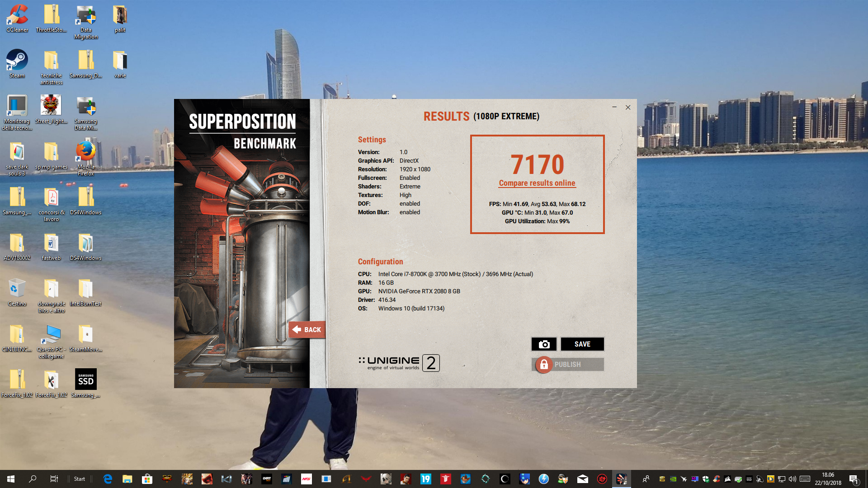Open the action center notifications icon
The width and height of the screenshot is (868, 488).
(x=854, y=479)
